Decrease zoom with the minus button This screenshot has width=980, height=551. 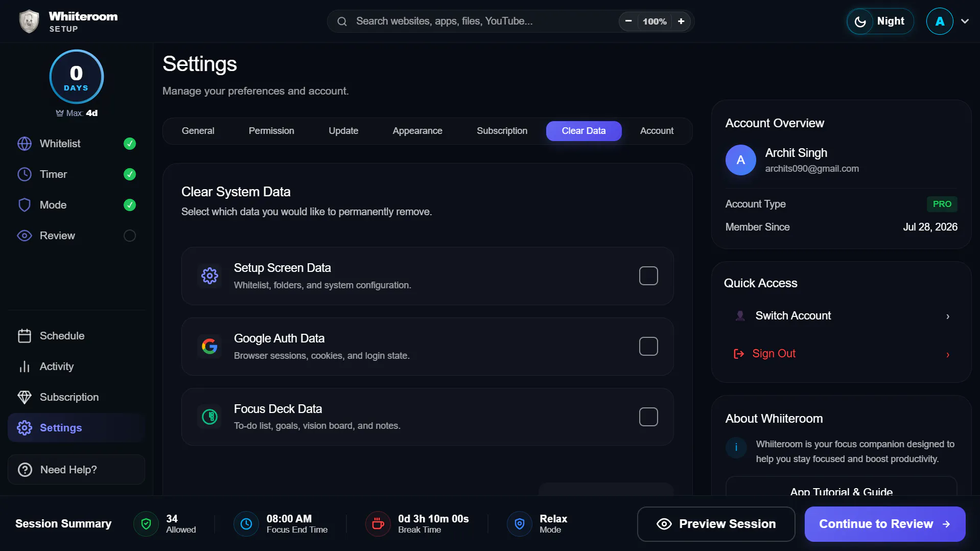pos(628,21)
